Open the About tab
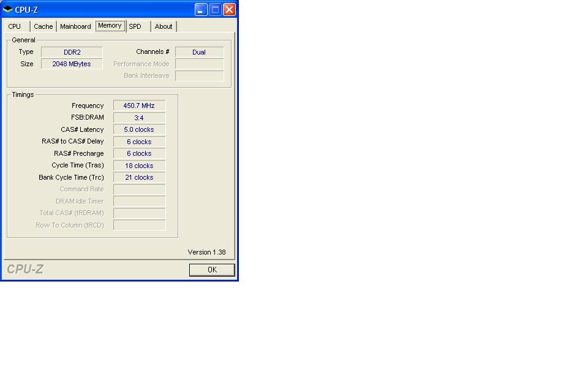 pos(164,26)
